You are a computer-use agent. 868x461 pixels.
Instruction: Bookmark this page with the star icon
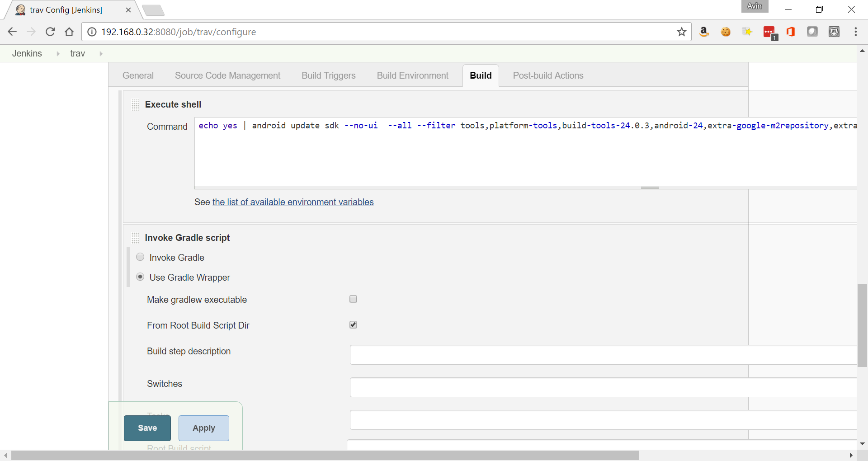[x=682, y=32]
